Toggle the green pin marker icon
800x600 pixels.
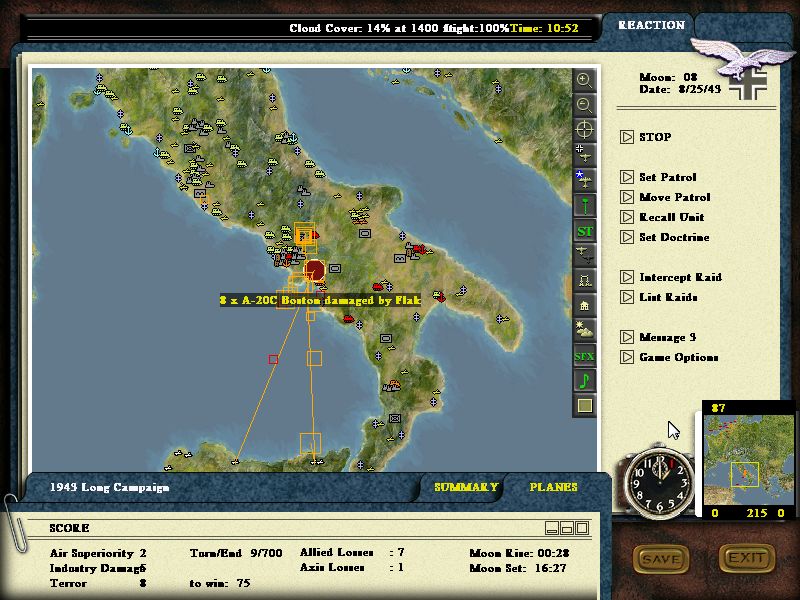[584, 206]
